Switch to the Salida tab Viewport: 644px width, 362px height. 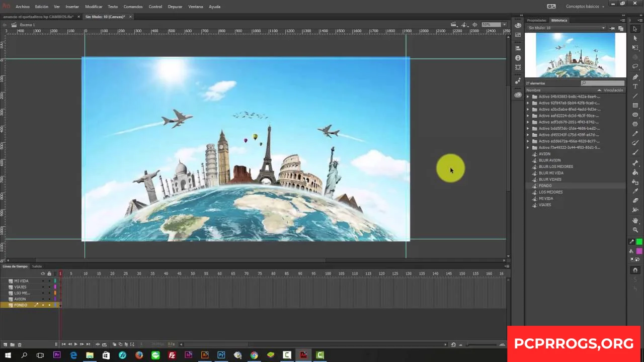coord(37,266)
